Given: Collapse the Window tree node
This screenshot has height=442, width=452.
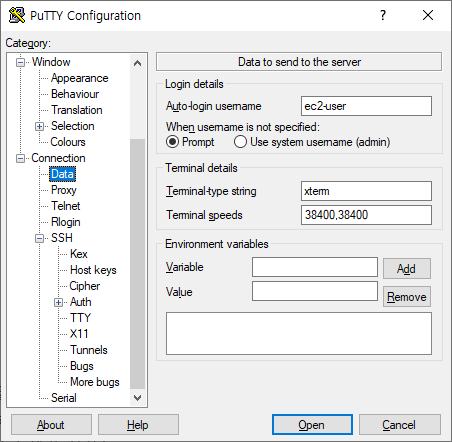Looking at the screenshot, I should (x=21, y=62).
